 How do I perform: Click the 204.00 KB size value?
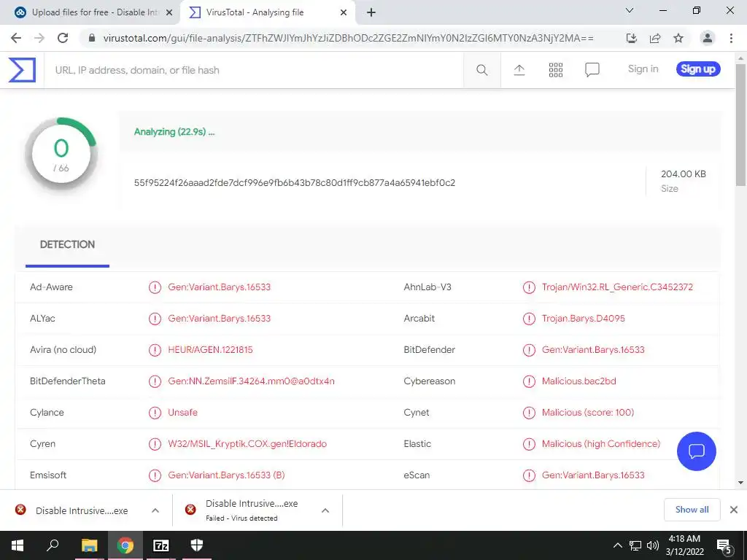(683, 174)
